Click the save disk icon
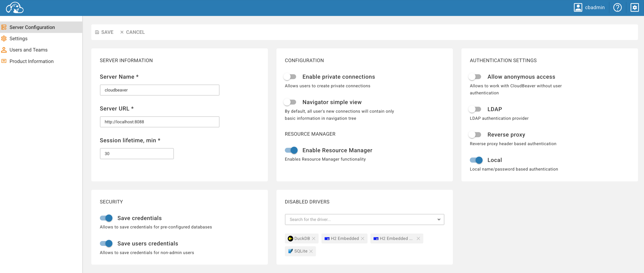This screenshot has height=273, width=644. (97, 32)
